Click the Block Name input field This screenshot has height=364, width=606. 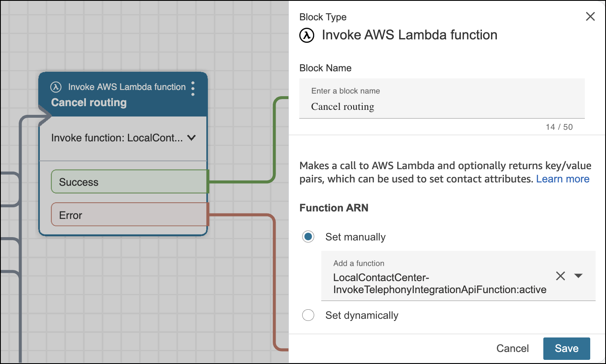(442, 99)
